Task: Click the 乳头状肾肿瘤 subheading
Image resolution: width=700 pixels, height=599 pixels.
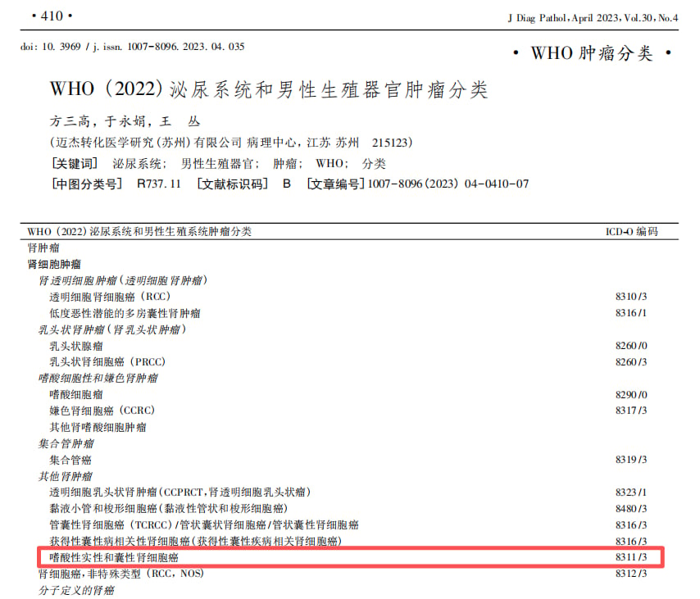Action: [x=112, y=329]
